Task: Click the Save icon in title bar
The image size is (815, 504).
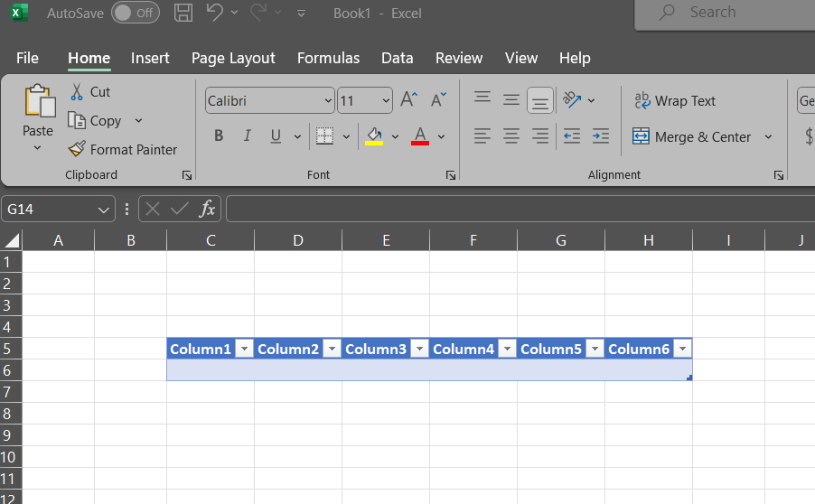Action: tap(183, 13)
